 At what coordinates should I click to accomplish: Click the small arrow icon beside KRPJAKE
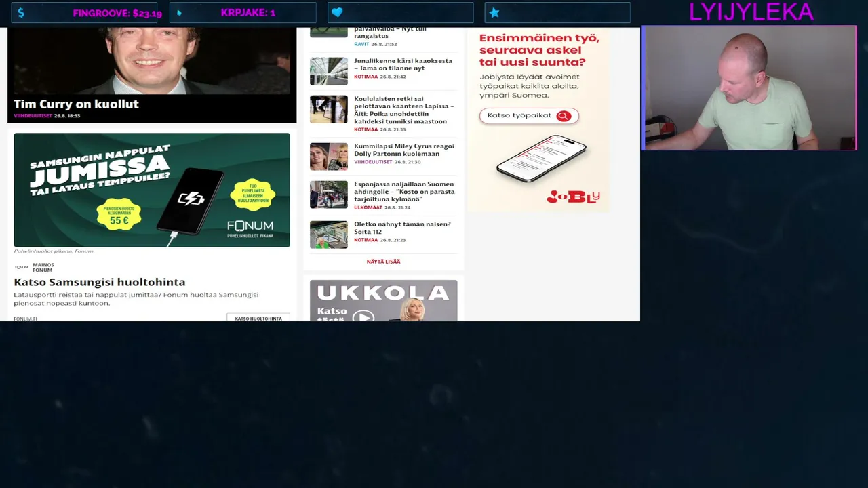[x=179, y=12]
